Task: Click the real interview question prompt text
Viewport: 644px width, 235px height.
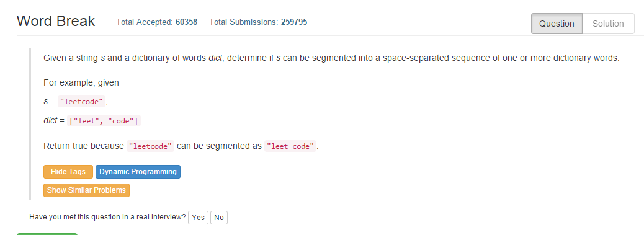Action: tap(107, 217)
